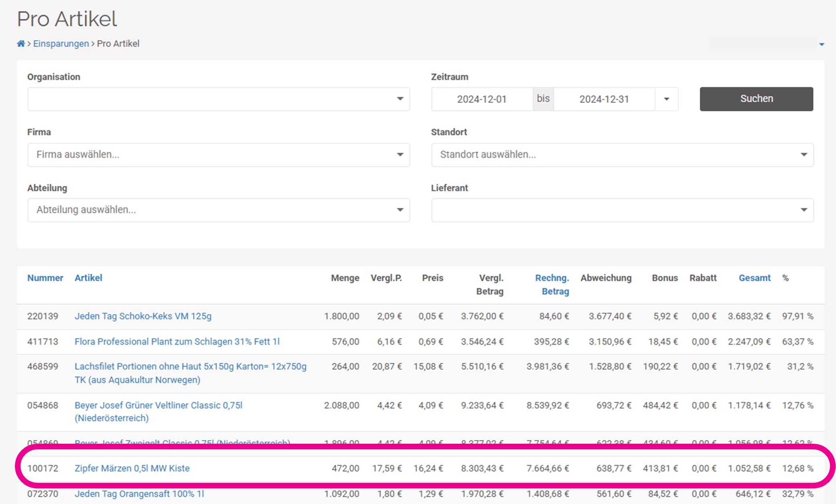
Task: Click Vergl. Betrag value 5.510,16 €
Action: 482,367
